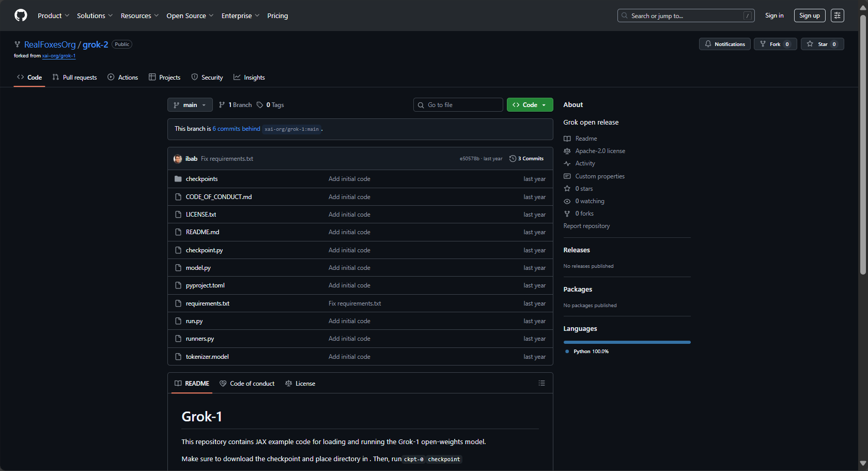Expand the Solutions menu

pos(95,16)
